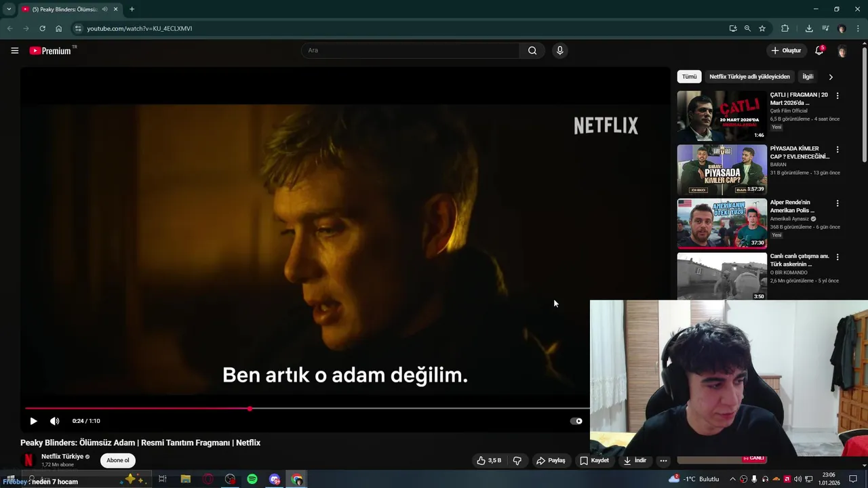Open Spotify from the taskbar
The width and height of the screenshot is (868, 488).
(252, 479)
